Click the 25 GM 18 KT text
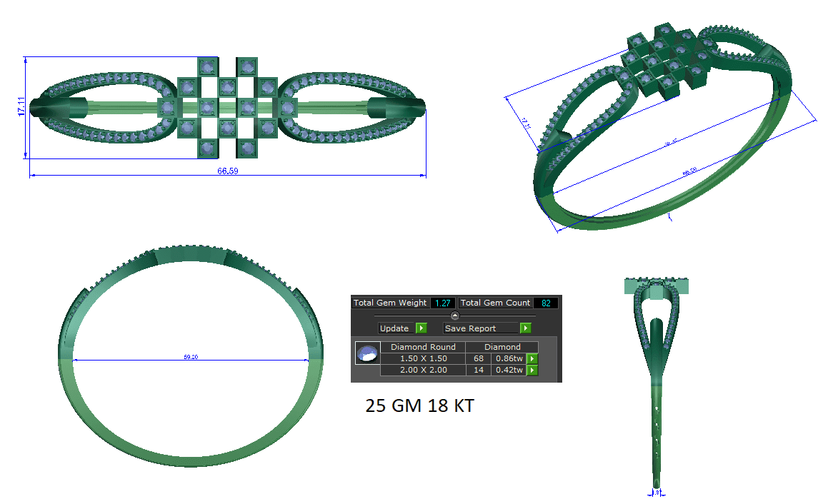Screen dimensions: 833x504 (419, 406)
